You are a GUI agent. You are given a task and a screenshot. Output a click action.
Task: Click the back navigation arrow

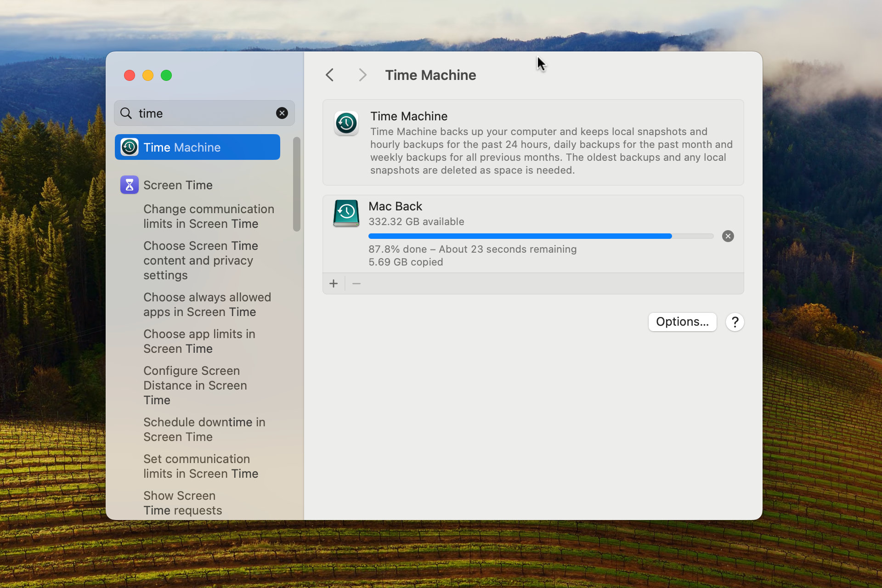331,75
